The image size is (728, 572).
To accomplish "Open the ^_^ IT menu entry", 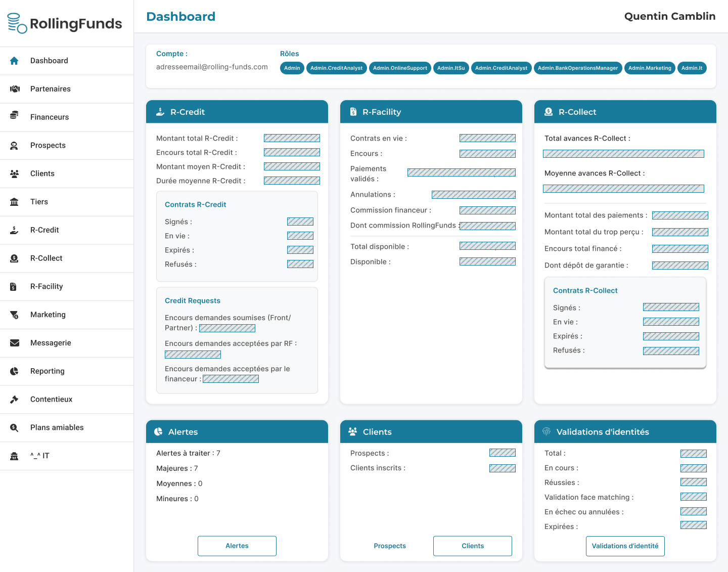I will pyautogui.click(x=67, y=456).
